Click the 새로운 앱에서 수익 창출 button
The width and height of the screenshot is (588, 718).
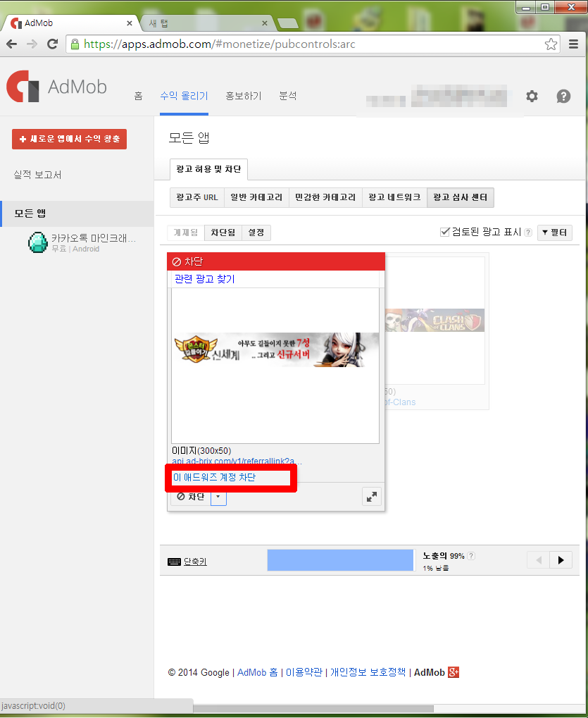coord(70,139)
